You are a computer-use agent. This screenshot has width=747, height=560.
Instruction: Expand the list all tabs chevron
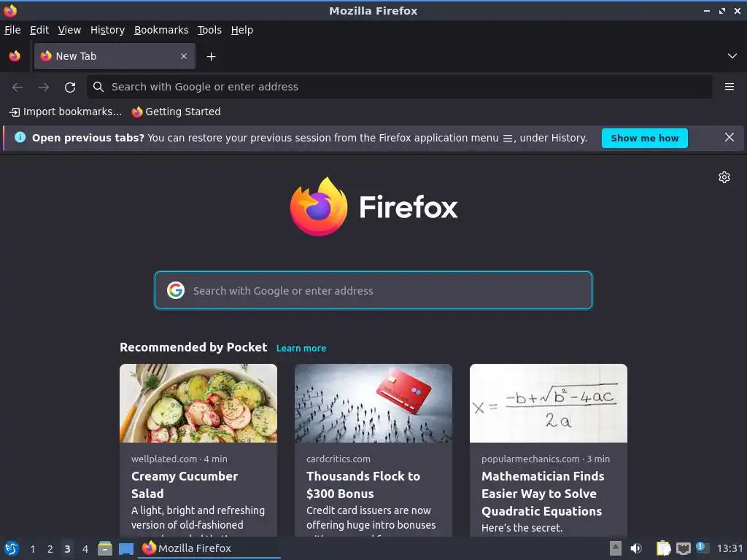[x=732, y=56]
